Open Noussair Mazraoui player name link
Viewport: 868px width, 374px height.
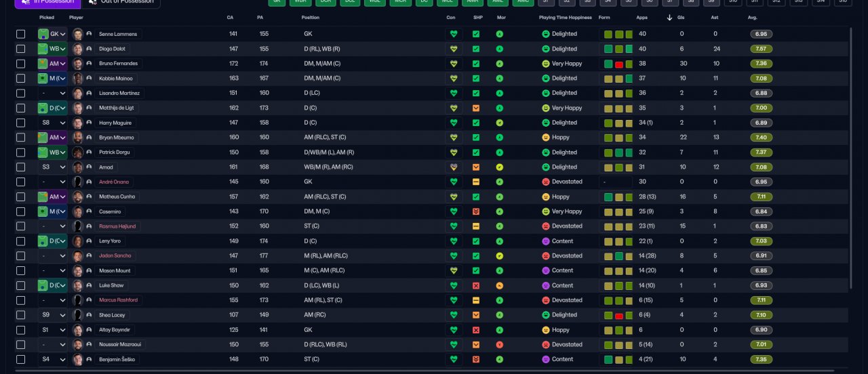point(121,344)
